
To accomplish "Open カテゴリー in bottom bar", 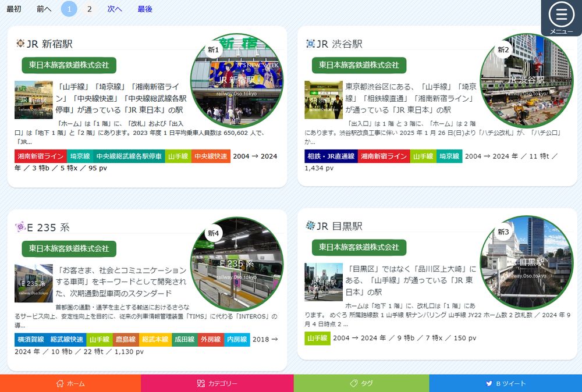I will coord(217,383).
